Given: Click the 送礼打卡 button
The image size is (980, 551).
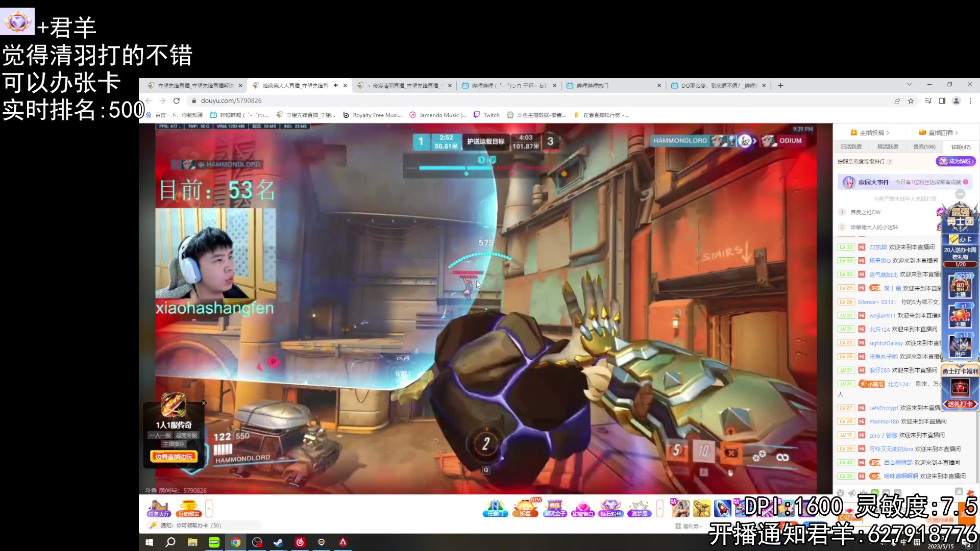Looking at the screenshot, I should (960, 404).
